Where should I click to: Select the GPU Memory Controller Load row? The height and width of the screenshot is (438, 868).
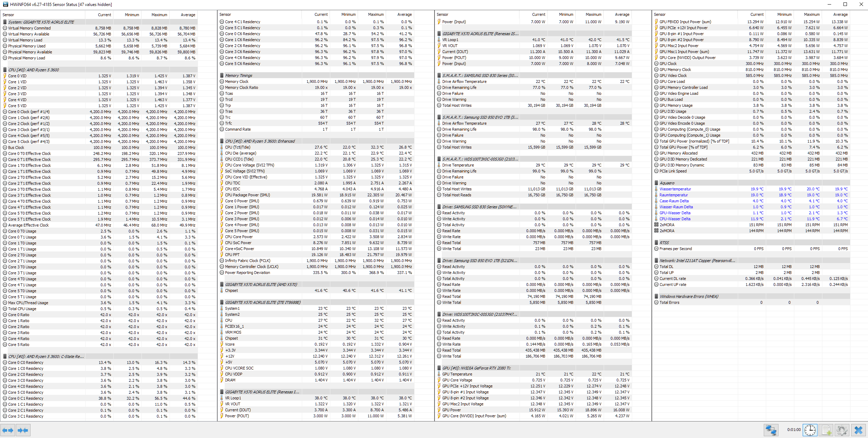click(751, 87)
